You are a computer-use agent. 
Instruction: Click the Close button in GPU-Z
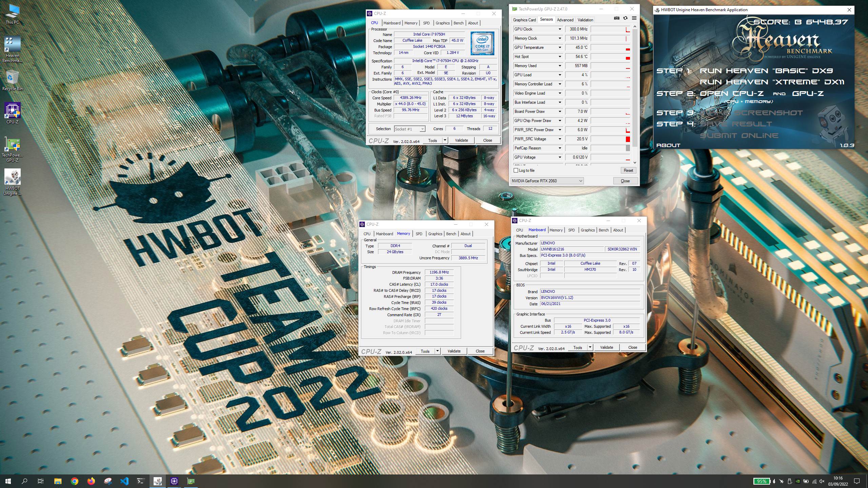(x=625, y=181)
